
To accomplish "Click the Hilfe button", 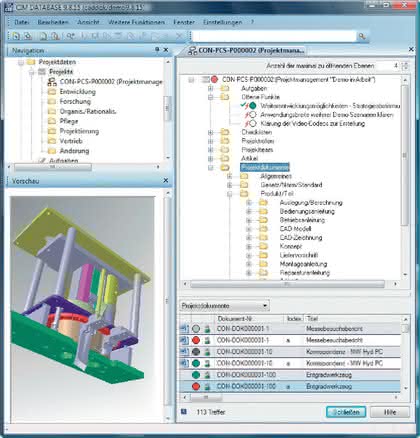I will click(x=390, y=412).
